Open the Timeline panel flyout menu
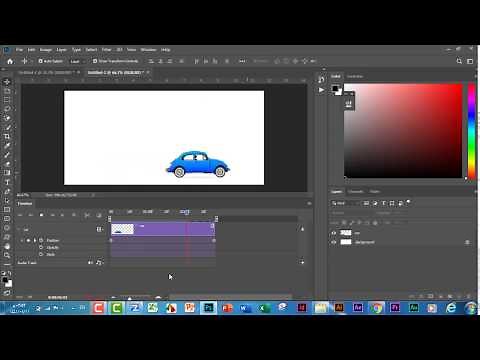The image size is (480, 360). (309, 203)
